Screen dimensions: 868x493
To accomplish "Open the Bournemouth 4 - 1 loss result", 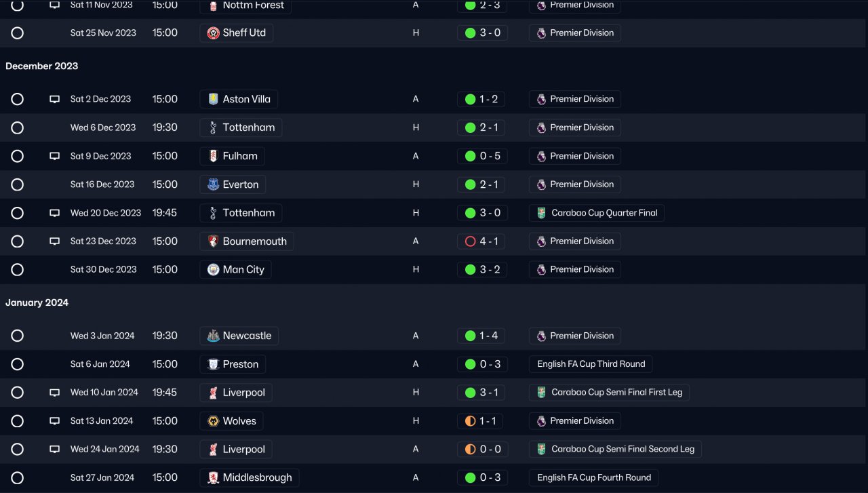I will (481, 241).
